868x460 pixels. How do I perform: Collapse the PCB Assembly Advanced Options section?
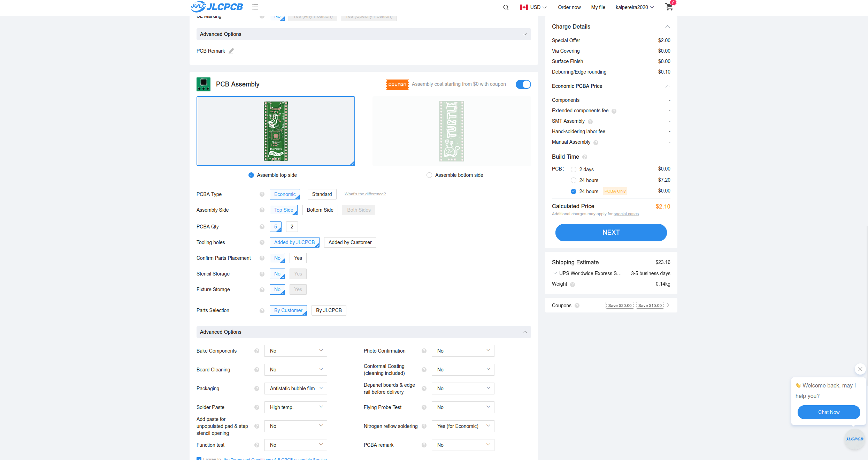click(x=524, y=332)
